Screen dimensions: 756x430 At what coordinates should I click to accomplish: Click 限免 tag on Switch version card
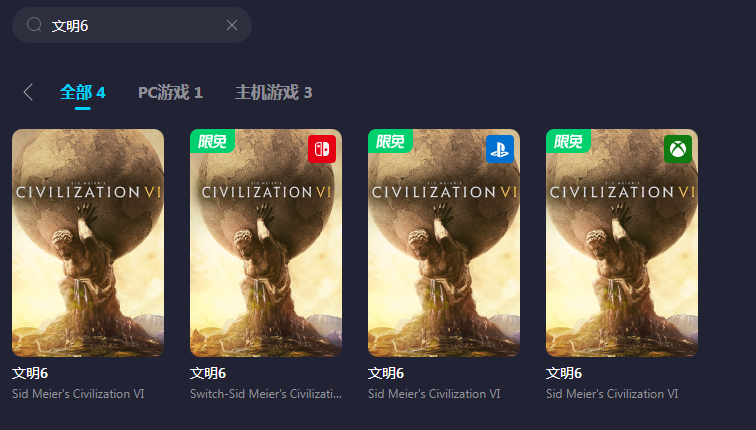pyautogui.click(x=212, y=141)
